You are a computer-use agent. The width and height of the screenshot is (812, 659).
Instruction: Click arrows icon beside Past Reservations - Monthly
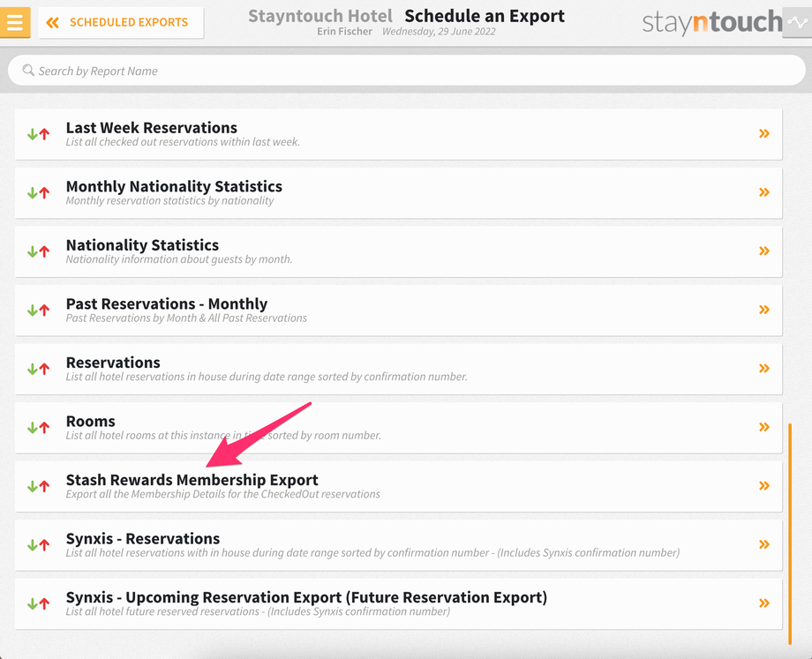coord(38,310)
